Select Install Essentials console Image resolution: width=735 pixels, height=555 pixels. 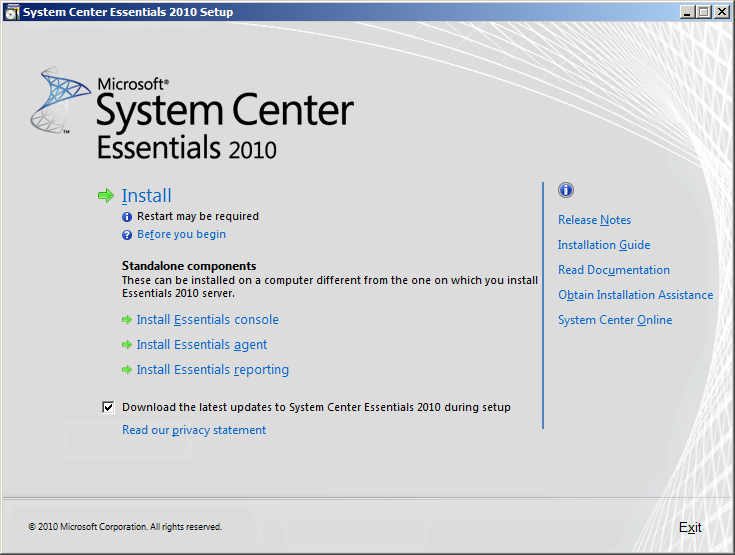point(207,320)
